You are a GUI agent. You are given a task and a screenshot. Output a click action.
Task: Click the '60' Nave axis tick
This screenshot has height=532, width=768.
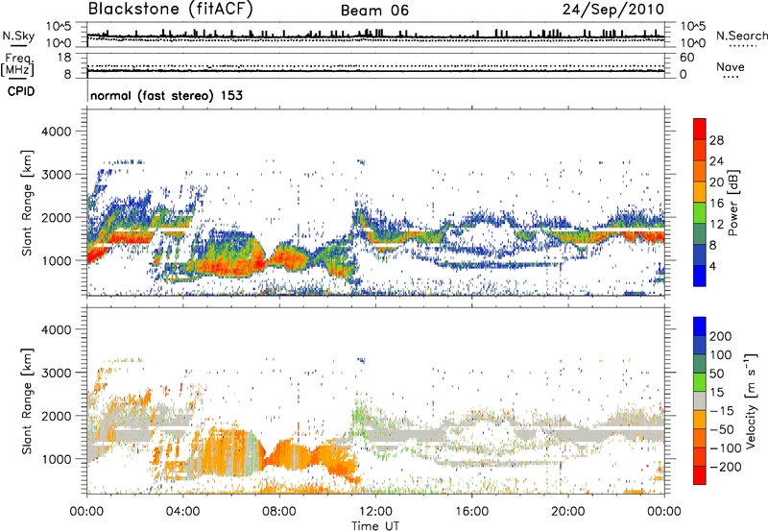tap(686, 58)
